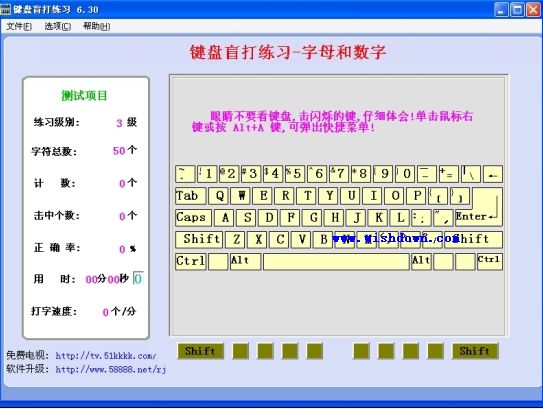543x409 pixels.
Task: Click the Q key
Action: pos(218,196)
